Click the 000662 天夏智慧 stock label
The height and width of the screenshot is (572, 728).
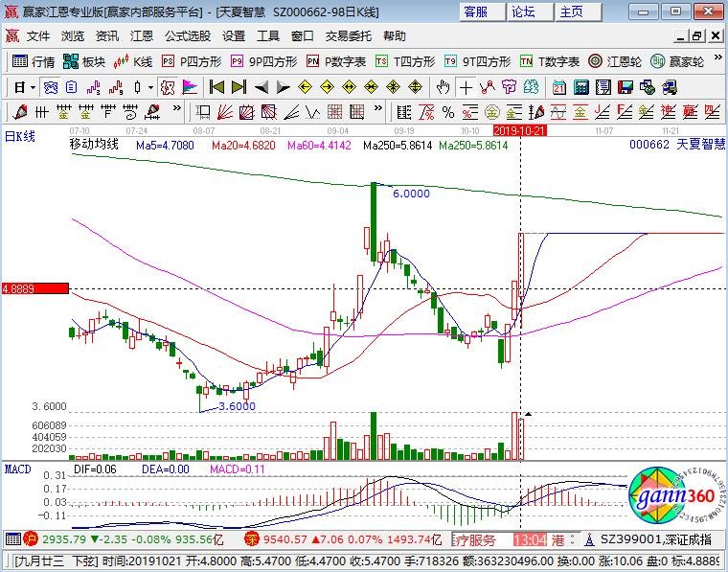point(677,145)
